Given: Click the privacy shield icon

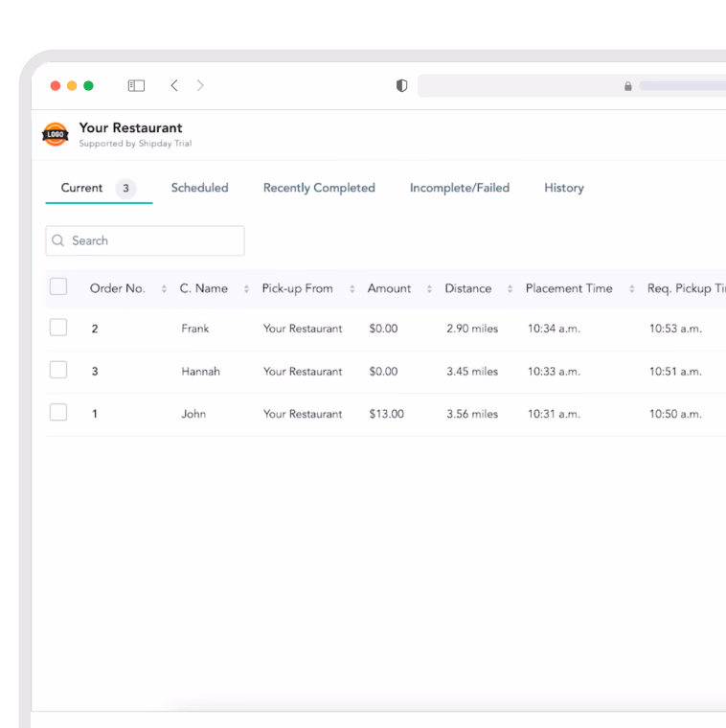Looking at the screenshot, I should tap(401, 85).
